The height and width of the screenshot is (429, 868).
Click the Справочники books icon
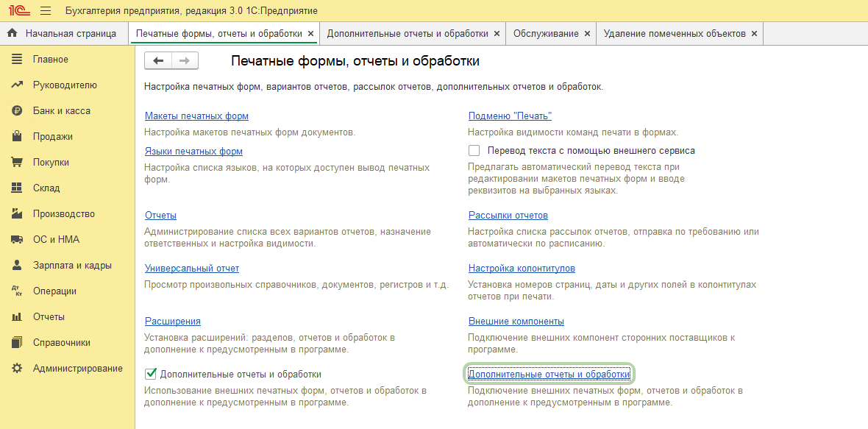tap(17, 343)
